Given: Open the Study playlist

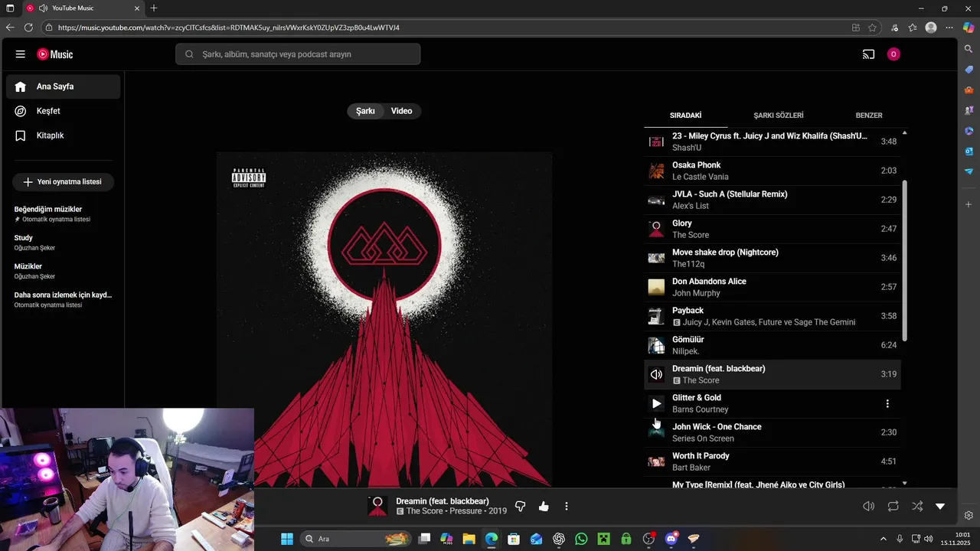Looking at the screenshot, I should click(x=63, y=243).
